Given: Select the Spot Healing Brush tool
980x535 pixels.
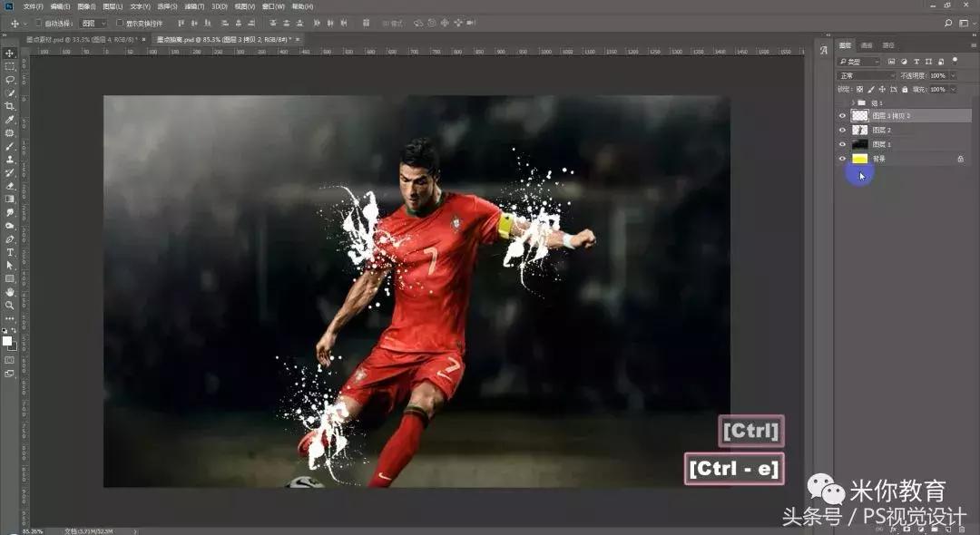Looking at the screenshot, I should (x=9, y=133).
